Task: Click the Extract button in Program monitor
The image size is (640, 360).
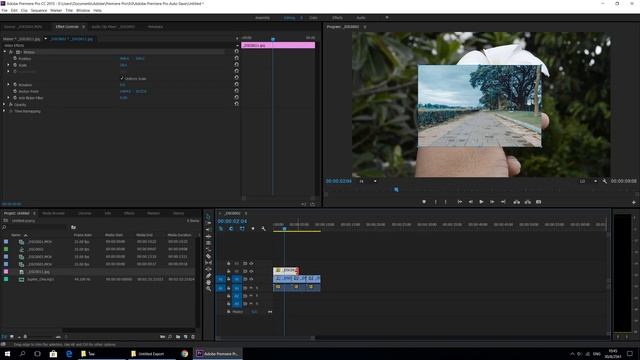Action: coord(528,202)
